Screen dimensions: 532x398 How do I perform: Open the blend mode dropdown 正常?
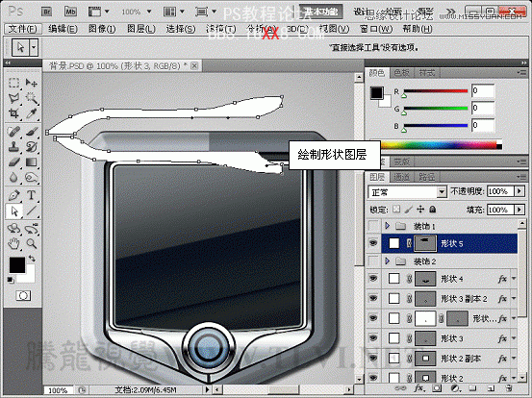[407, 192]
